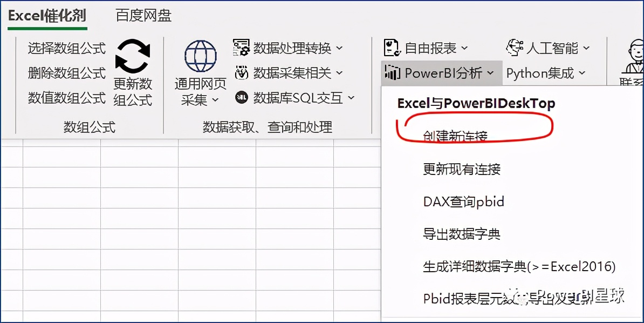Click the PowerBI分析 bar-chart icon
644x323 pixels.
tap(392, 72)
